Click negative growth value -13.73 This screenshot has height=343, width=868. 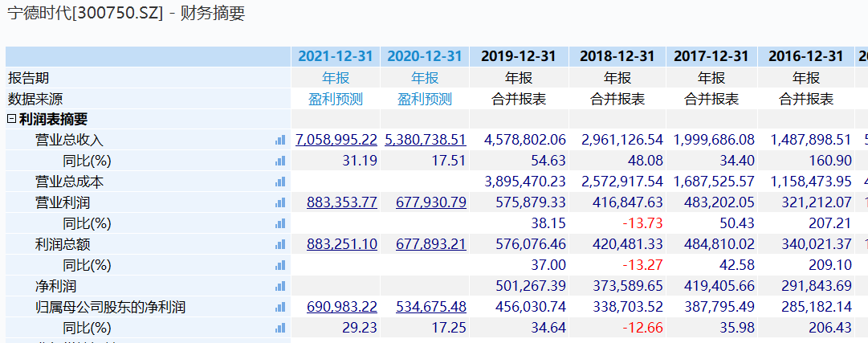pyautogui.click(x=642, y=224)
